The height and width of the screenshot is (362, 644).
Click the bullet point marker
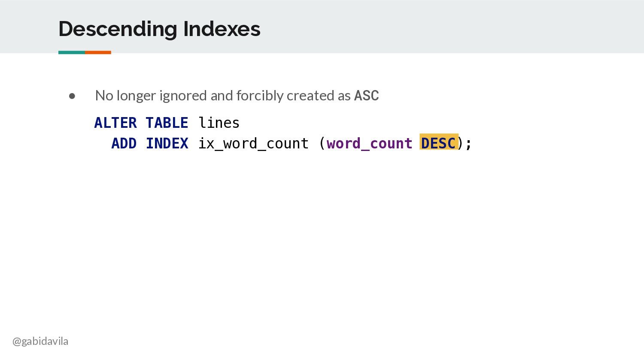tap(72, 96)
